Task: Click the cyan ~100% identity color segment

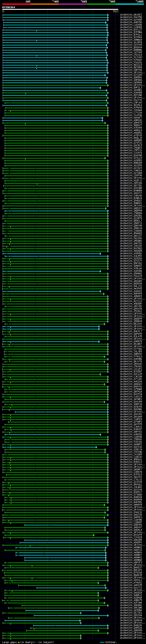Action: pos(130,4)
